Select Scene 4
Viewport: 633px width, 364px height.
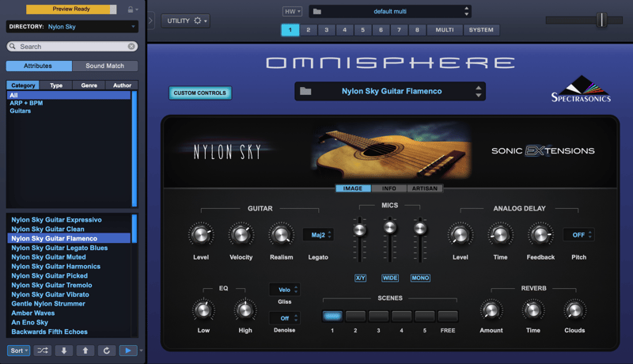point(401,316)
